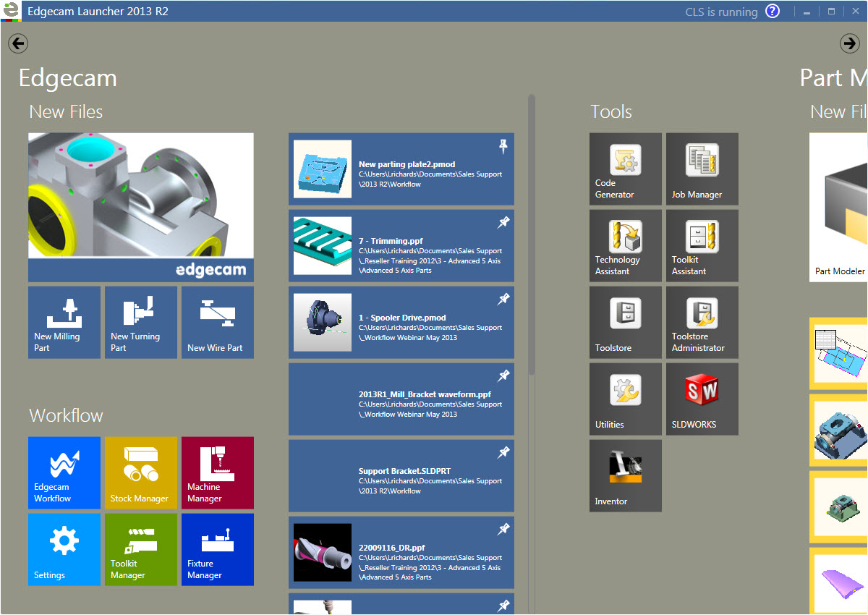The image size is (868, 615).
Task: Open Technology Assistant tile
Action: click(x=625, y=245)
